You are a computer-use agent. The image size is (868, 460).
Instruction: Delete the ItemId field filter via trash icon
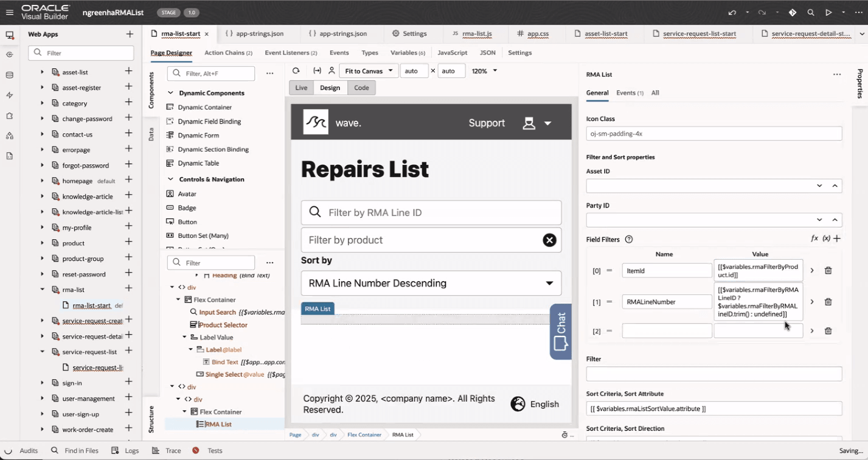[x=828, y=270]
